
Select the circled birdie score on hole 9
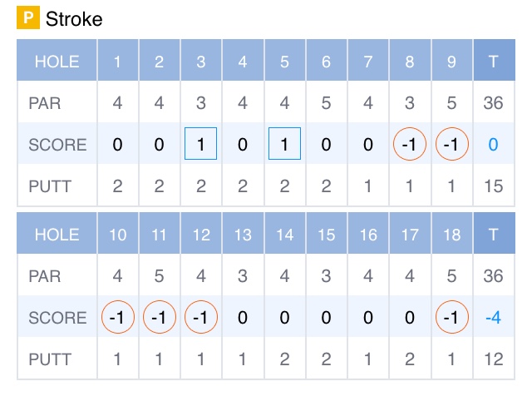[x=451, y=145]
